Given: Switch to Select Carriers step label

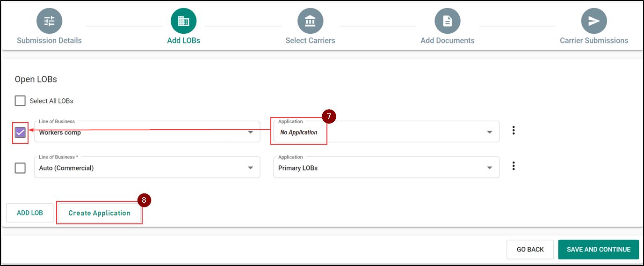Looking at the screenshot, I should click(311, 41).
